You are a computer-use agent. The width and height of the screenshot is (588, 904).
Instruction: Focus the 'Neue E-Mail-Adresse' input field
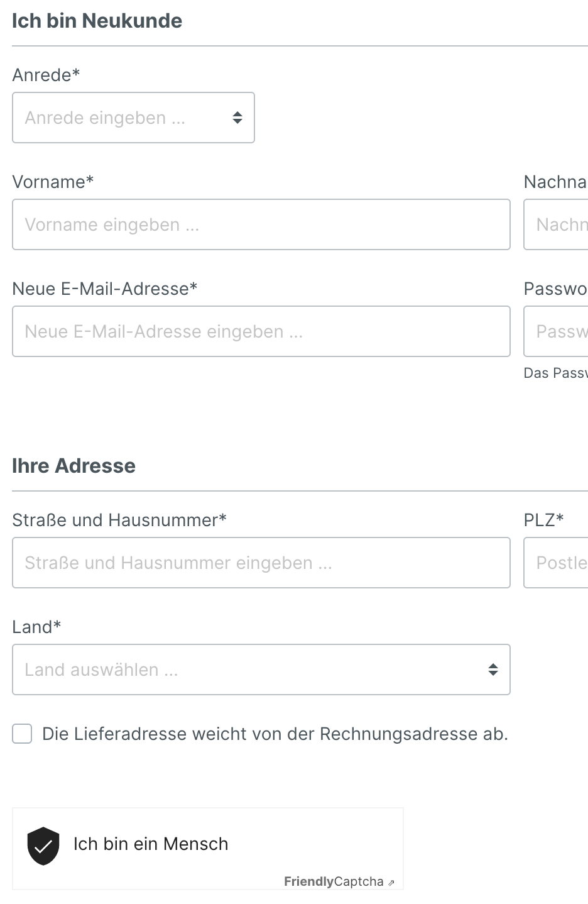261,331
